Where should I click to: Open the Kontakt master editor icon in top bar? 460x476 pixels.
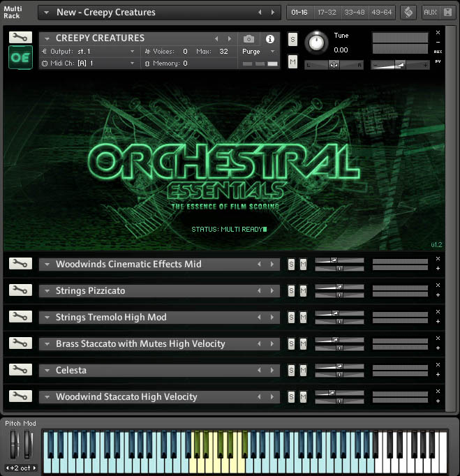click(x=408, y=13)
